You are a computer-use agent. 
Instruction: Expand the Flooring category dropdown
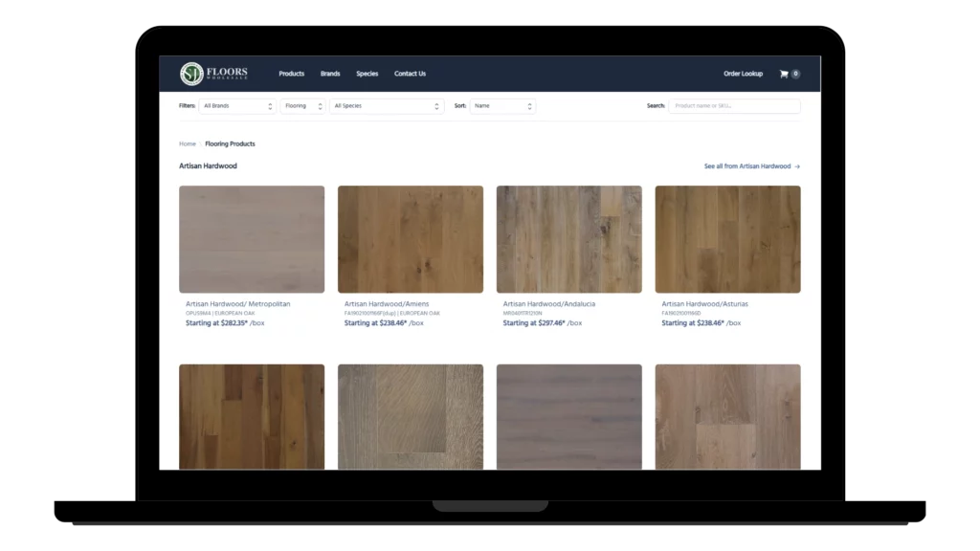(302, 106)
